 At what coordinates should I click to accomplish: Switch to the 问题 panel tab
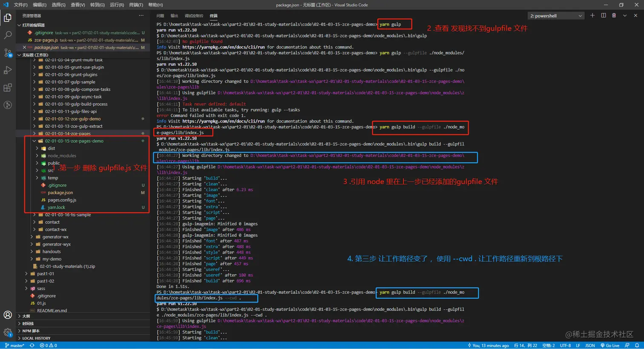(160, 16)
